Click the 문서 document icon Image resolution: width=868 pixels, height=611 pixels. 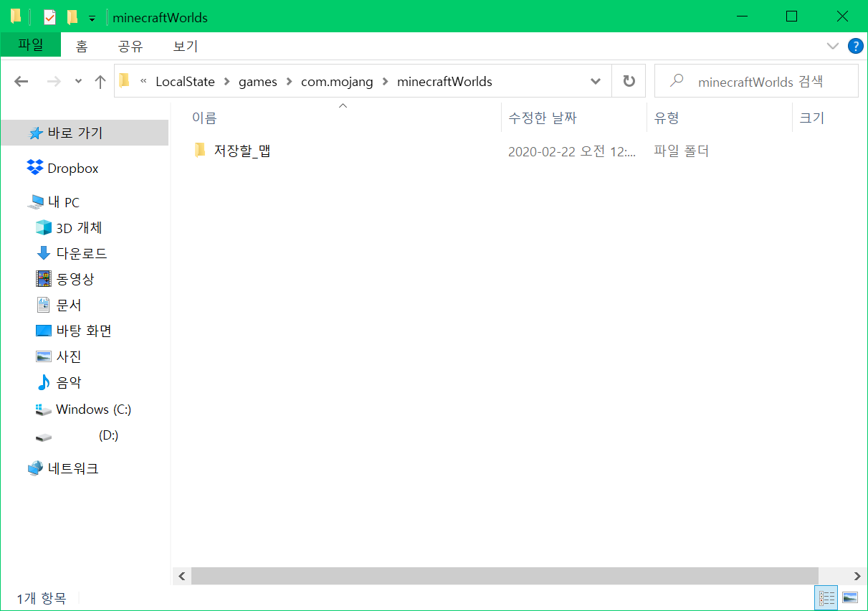click(x=44, y=305)
